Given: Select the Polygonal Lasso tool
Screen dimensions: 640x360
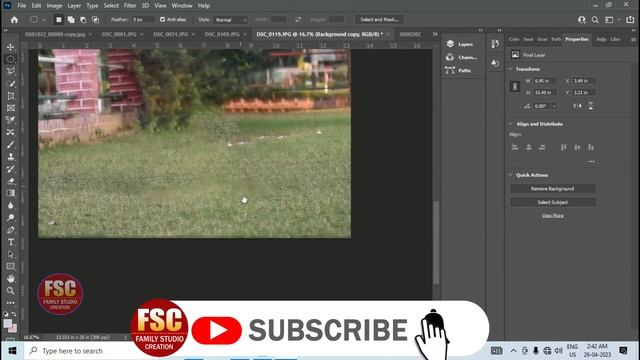Looking at the screenshot, I should 11,71.
